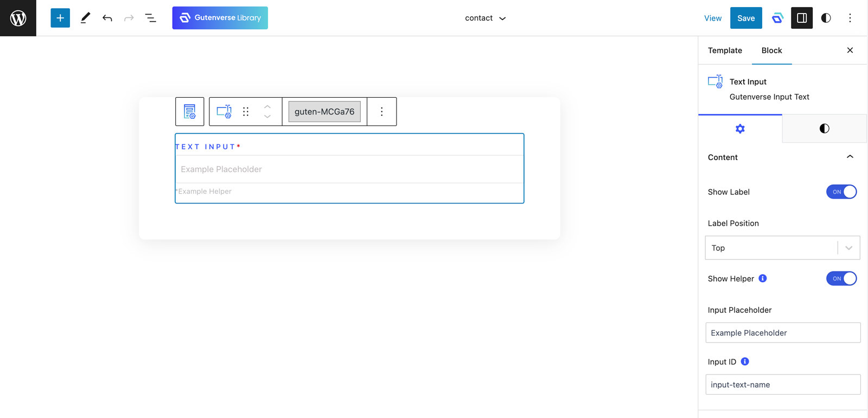This screenshot has height=418, width=868.
Task: Grab the block drag handle dots
Action: (x=246, y=111)
